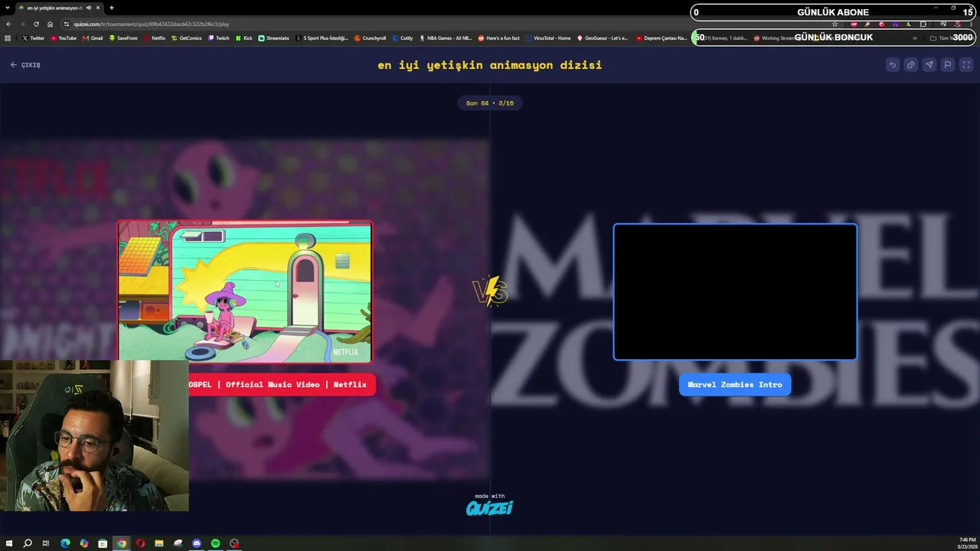Screen dimensions: 980x551
Task: Open Spotify from the taskbar
Action: [x=215, y=543]
